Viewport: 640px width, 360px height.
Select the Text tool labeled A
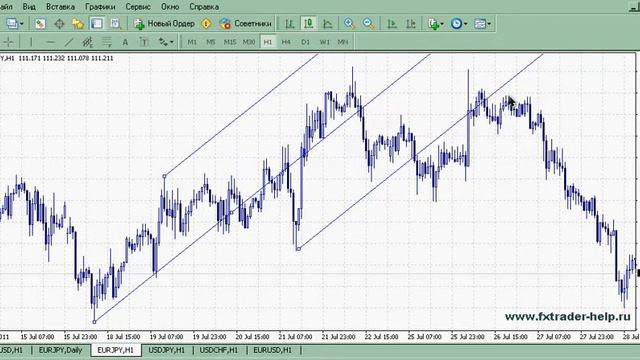click(x=125, y=42)
